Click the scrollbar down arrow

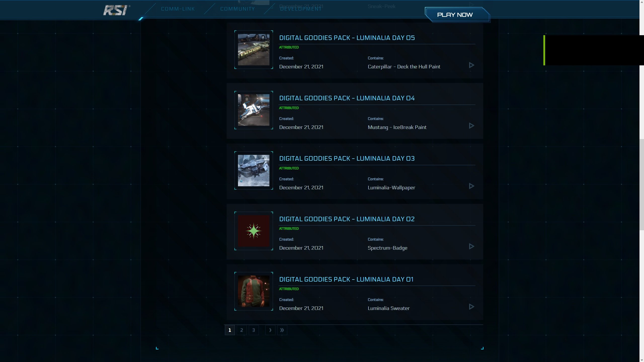coord(642,360)
